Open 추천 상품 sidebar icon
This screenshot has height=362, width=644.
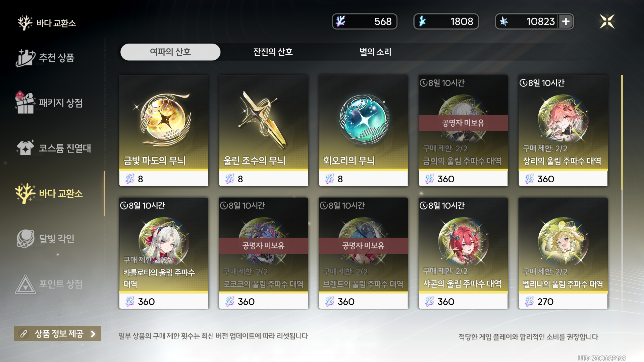(25, 58)
